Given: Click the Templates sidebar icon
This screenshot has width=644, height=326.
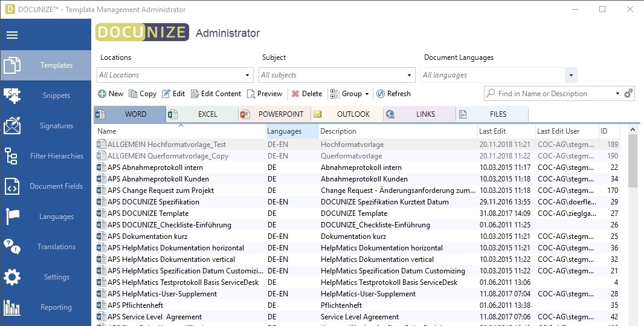Looking at the screenshot, I should pyautogui.click(x=12, y=65).
